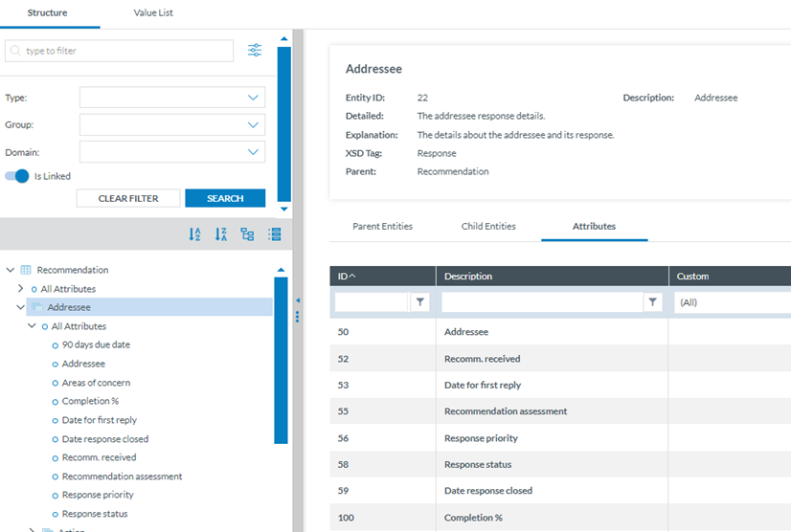The image size is (791, 532).
Task: Click the Recommendation table icon in tree
Action: (x=26, y=270)
